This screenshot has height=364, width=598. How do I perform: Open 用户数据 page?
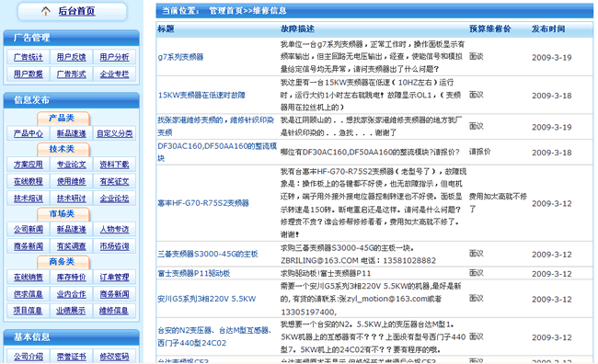coord(29,74)
